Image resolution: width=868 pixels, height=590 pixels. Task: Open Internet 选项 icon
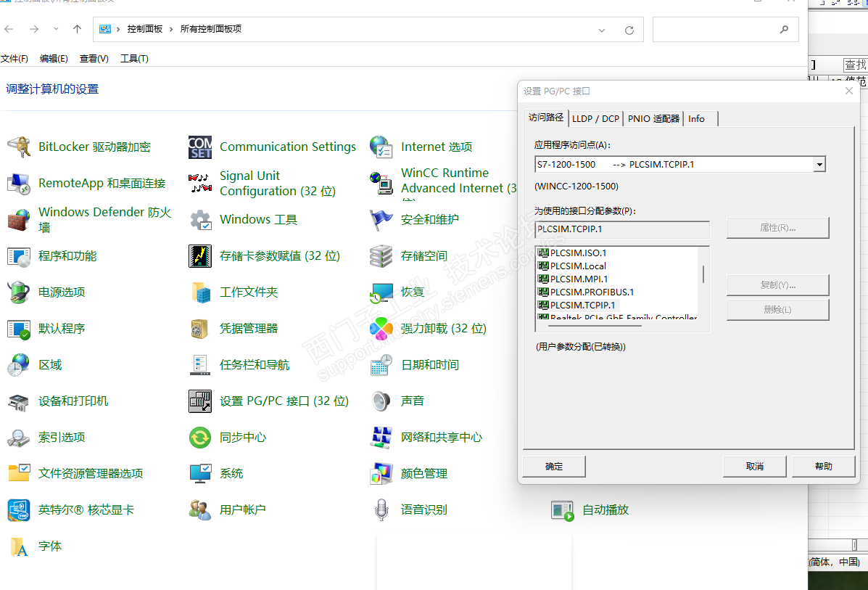tap(381, 147)
